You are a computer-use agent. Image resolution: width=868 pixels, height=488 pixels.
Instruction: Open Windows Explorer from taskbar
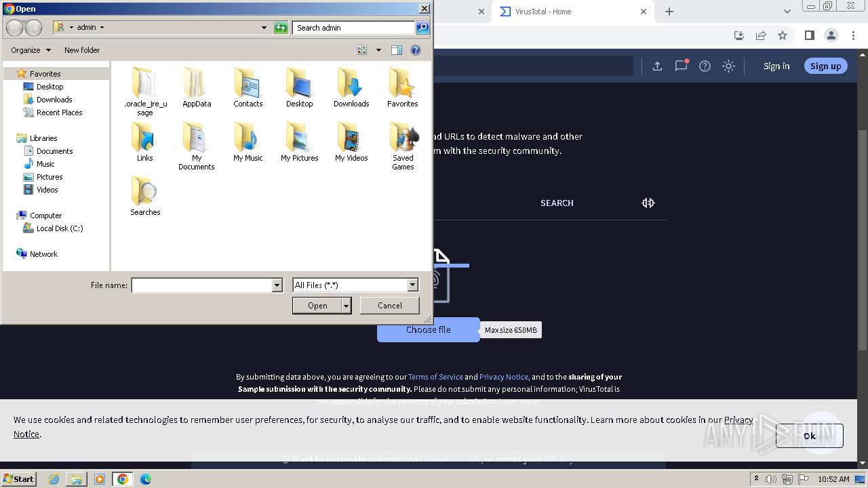tap(77, 479)
